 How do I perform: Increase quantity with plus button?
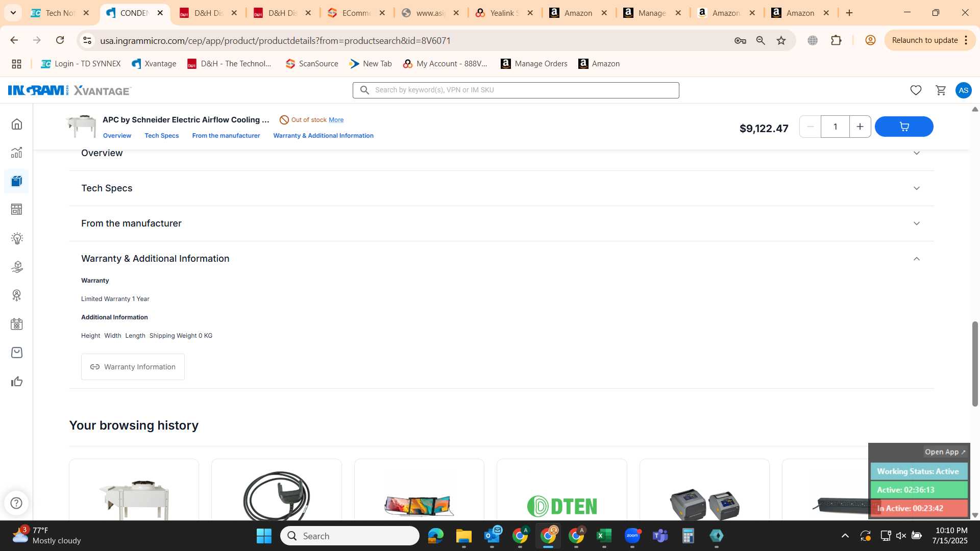(860, 127)
